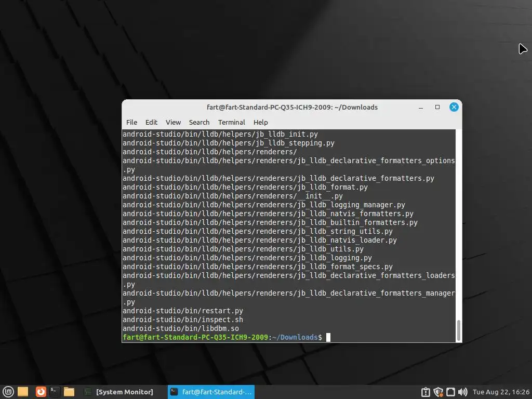
Task: Close the terminal window
Action: coord(454,107)
